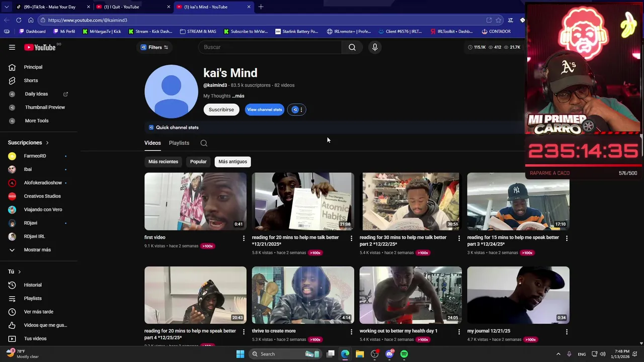This screenshot has width=644, height=362.
Task: Open options menu for reading 20 mins *12/21/2025*
Action: (352, 238)
